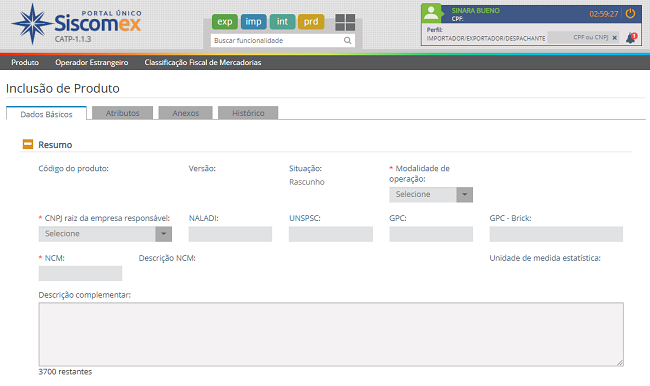Click the UNSPSC input field
650x386 pixels.
click(331, 234)
